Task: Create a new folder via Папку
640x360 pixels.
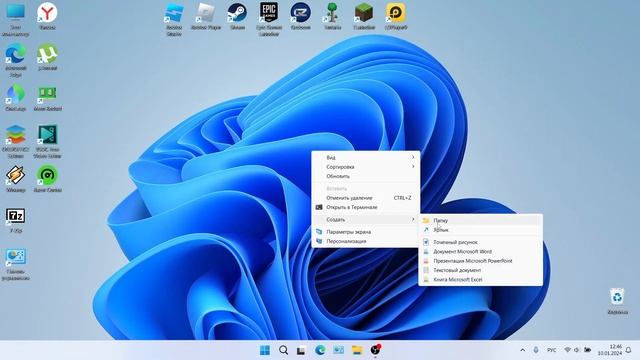Action: (481, 220)
